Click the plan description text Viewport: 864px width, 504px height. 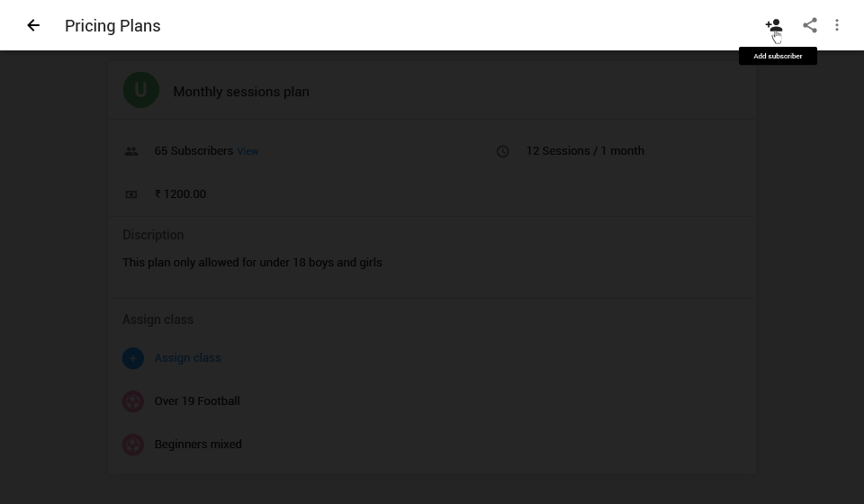point(252,262)
